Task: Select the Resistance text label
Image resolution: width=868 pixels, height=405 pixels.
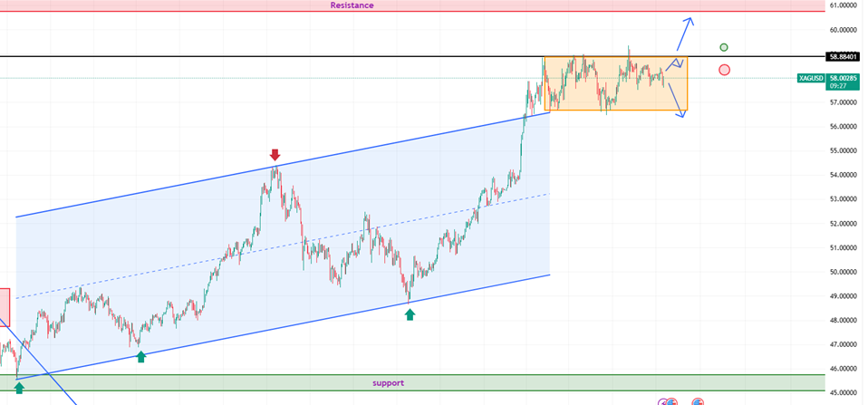Action: pos(352,5)
